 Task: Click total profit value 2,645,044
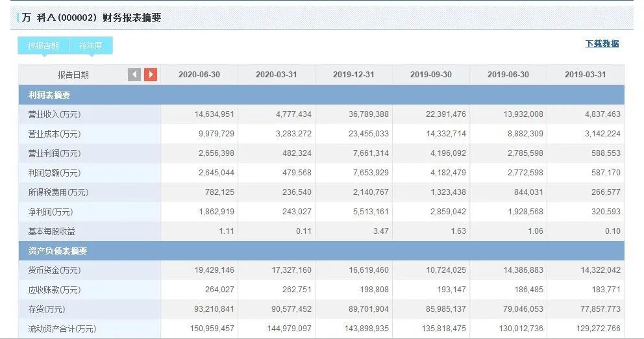(x=216, y=173)
